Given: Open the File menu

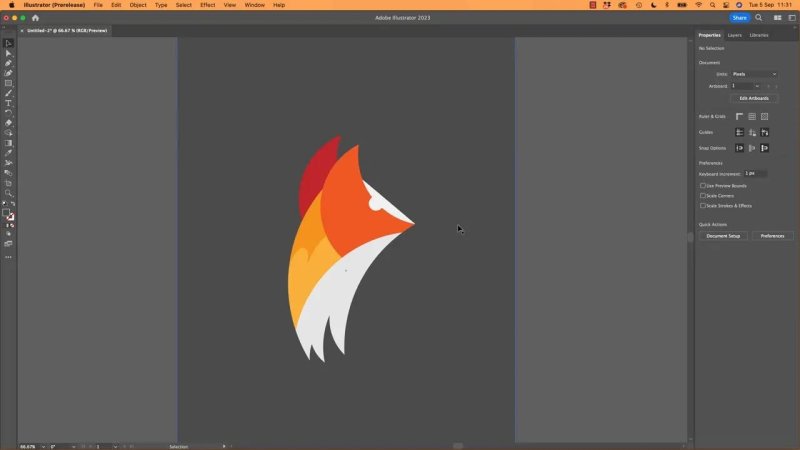Looking at the screenshot, I should pos(98,5).
